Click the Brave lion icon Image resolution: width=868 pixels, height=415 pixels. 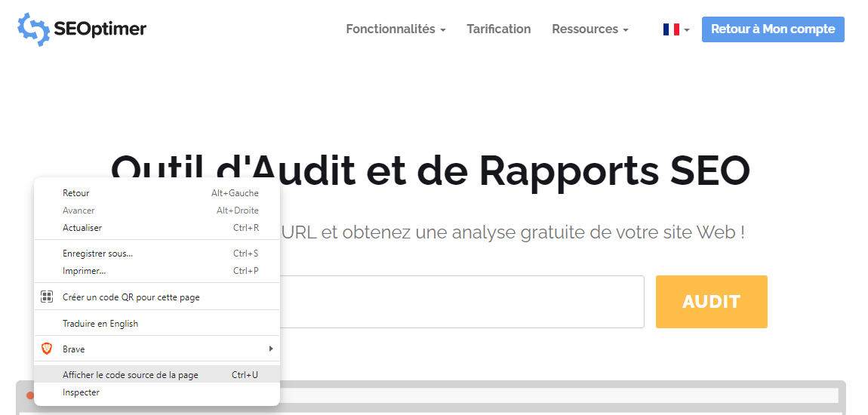click(47, 349)
